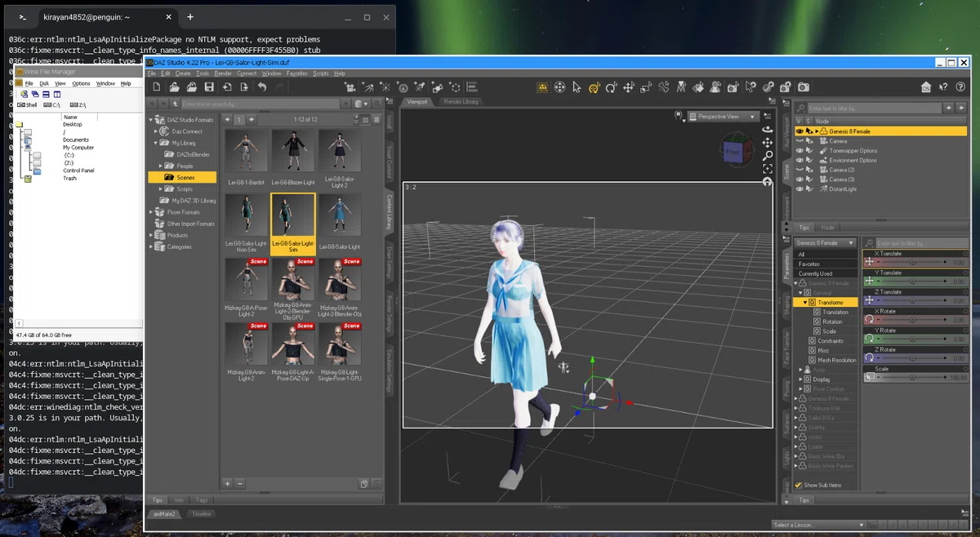This screenshot has width=980, height=537.
Task: Click the Create new point light icon
Action: (385, 87)
